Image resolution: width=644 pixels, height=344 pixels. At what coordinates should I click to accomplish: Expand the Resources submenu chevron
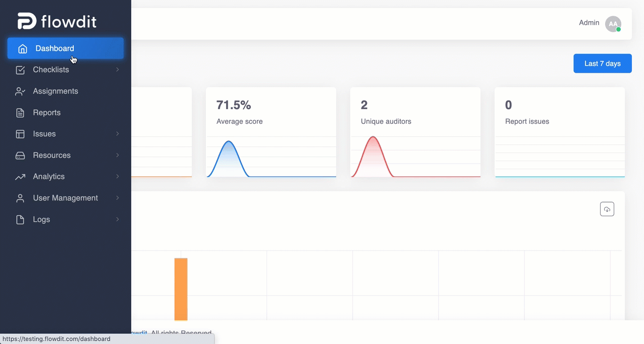[117, 155]
